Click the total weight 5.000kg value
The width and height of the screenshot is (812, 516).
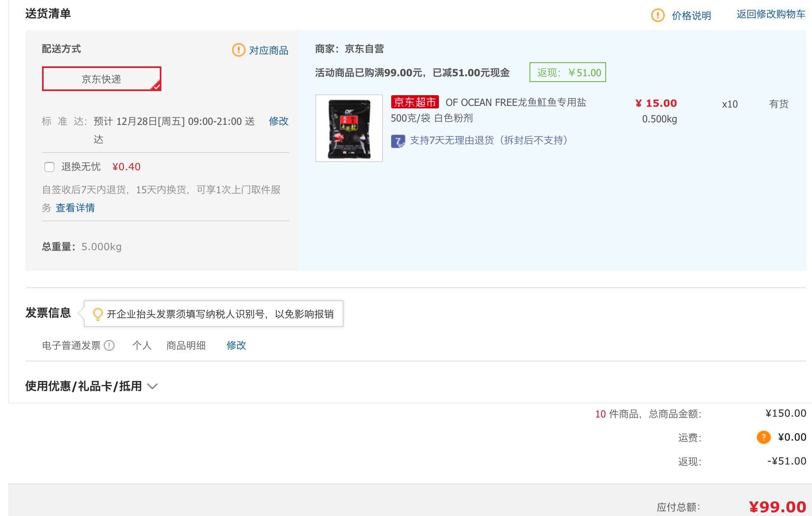click(x=101, y=247)
